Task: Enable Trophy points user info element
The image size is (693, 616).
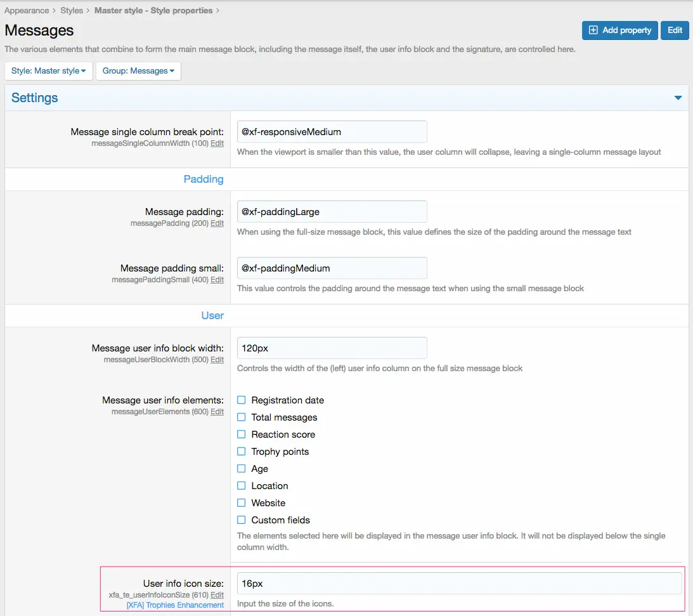Action: pyautogui.click(x=242, y=452)
